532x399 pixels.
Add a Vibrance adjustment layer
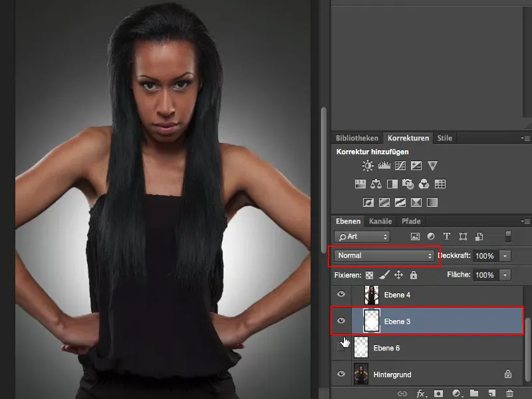(x=432, y=166)
